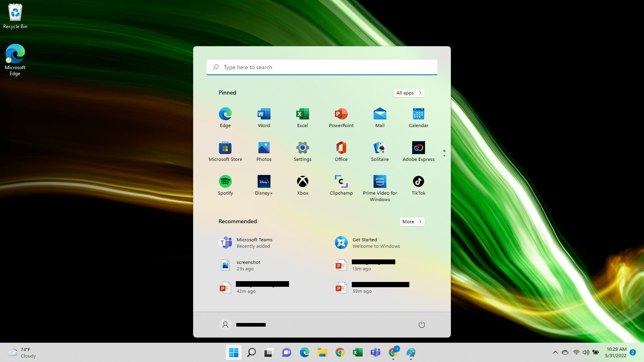Click the power button in Start menu

pos(421,325)
